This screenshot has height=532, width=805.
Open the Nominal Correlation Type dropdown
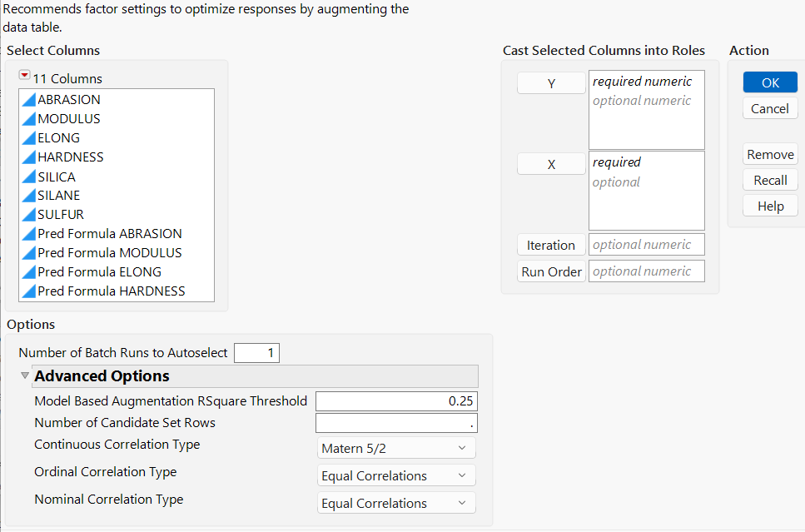[395, 502]
